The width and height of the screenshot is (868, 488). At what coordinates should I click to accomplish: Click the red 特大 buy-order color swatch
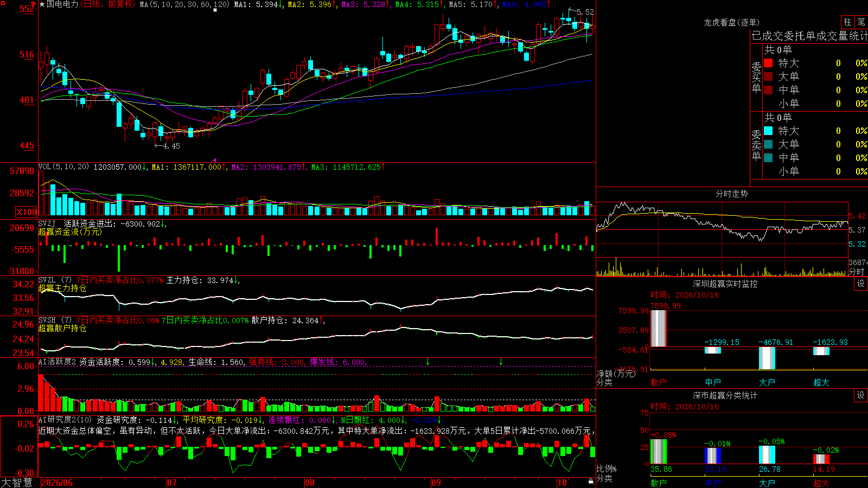(x=768, y=63)
